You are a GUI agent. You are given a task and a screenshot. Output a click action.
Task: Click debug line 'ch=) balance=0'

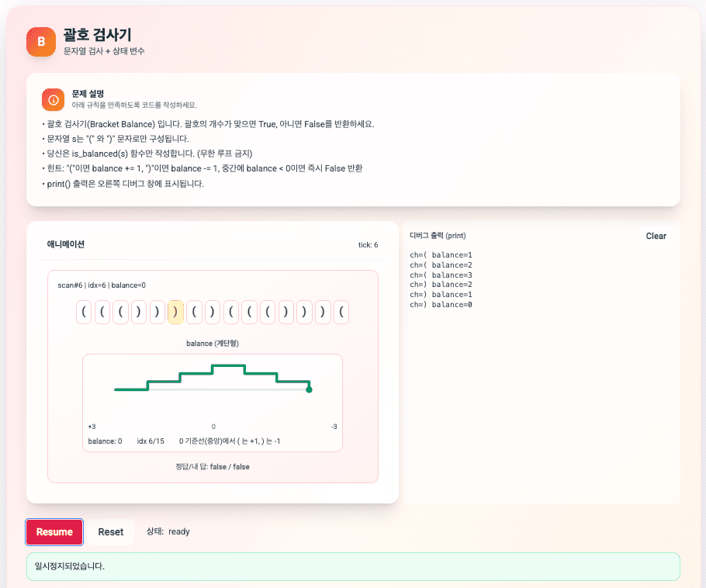[x=441, y=305]
